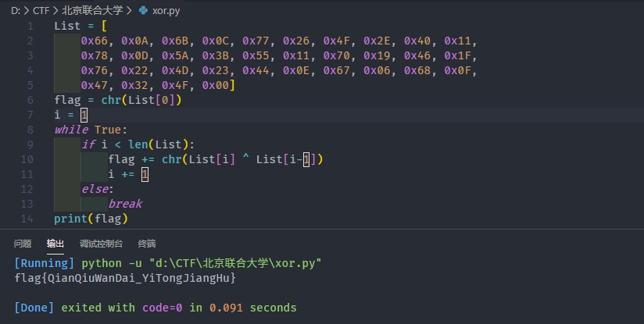The width and height of the screenshot is (644, 324).
Task: Click the [Running] output tag
Action: coord(45,263)
